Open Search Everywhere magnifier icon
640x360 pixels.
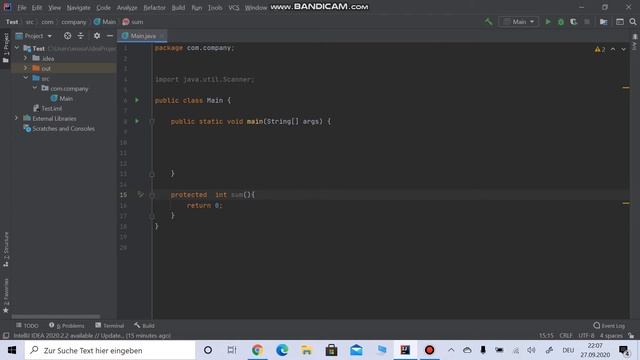(633, 22)
